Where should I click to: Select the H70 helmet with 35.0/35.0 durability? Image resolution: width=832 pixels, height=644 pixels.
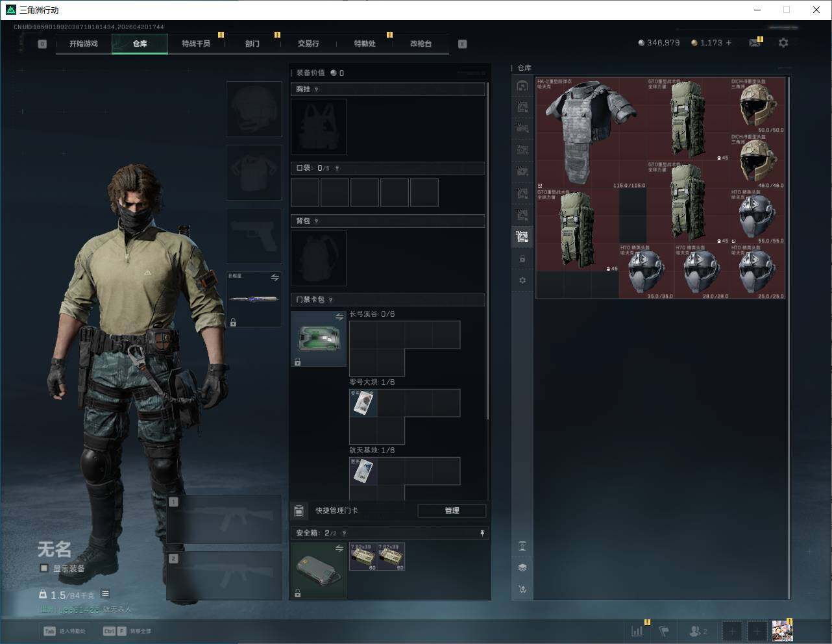(x=646, y=271)
